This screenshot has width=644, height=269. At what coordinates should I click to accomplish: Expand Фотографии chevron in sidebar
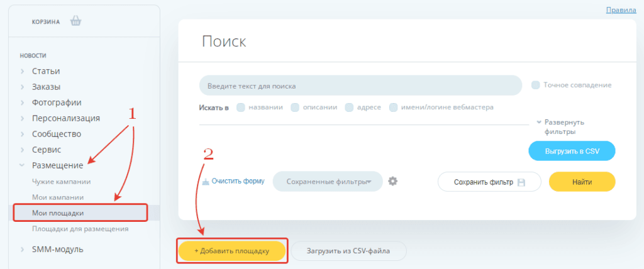coord(22,102)
